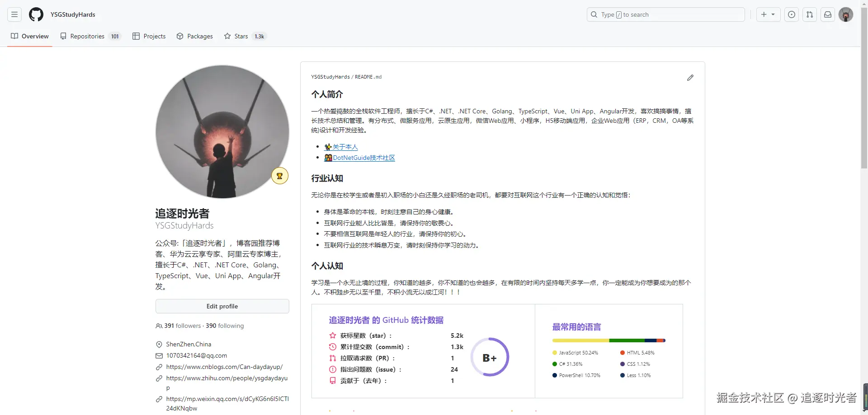Click the YSGStudyHards header title
Screen dimensions: 868x415
point(73,14)
